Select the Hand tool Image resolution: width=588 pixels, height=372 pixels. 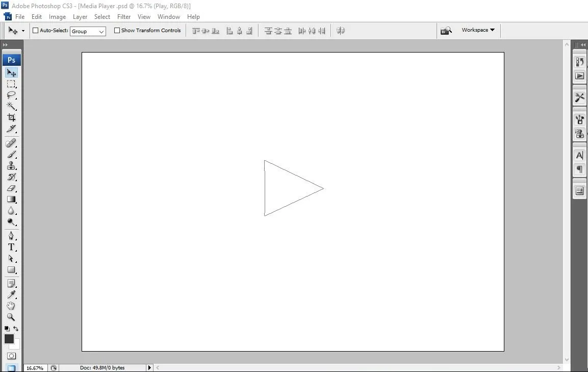tap(11, 306)
